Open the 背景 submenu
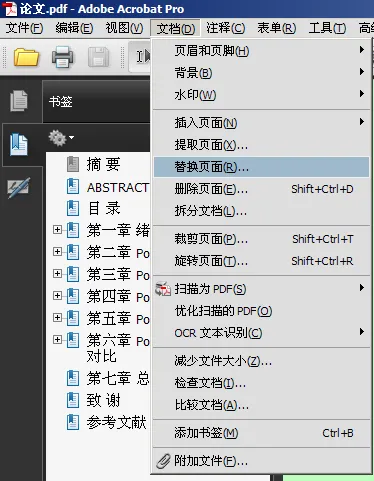 click(x=262, y=73)
